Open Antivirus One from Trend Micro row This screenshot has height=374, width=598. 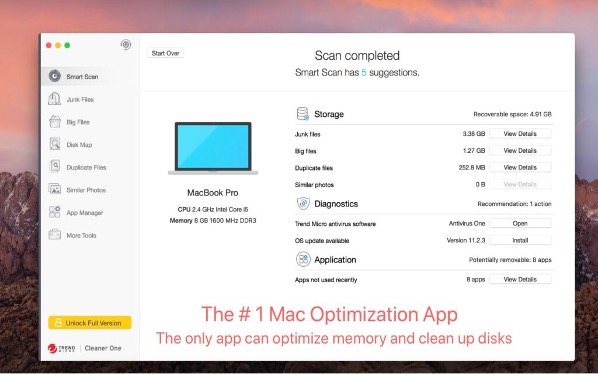click(x=520, y=223)
